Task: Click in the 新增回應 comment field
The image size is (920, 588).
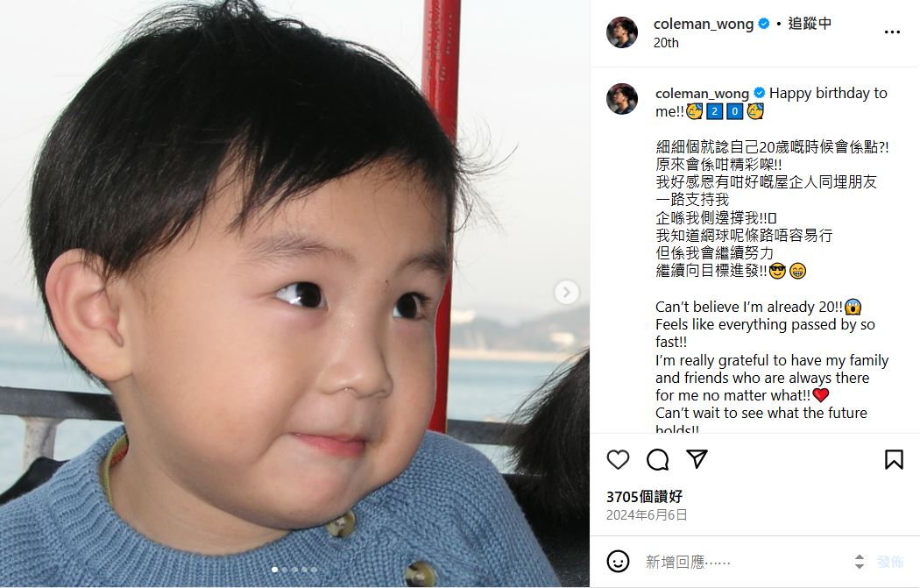Action: (745, 562)
